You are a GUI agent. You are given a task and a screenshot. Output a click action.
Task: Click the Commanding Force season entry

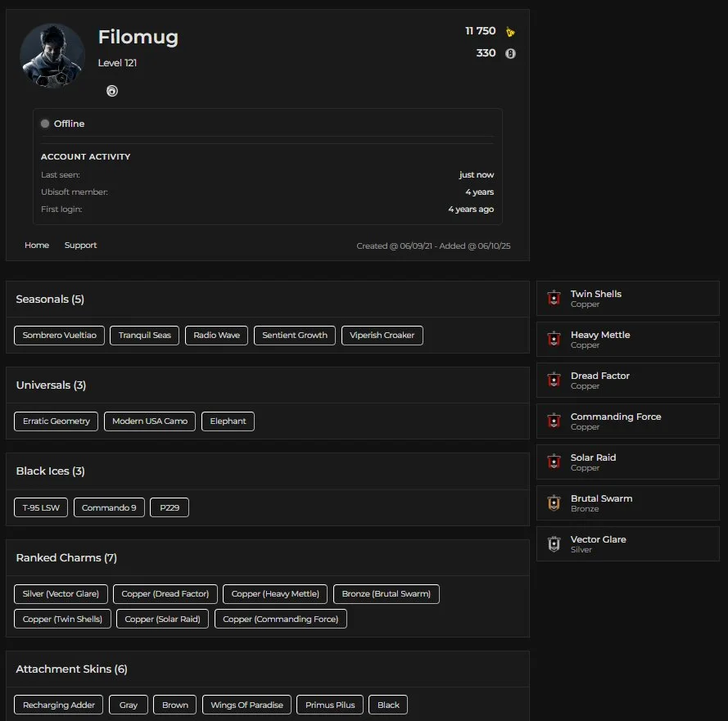(x=627, y=421)
